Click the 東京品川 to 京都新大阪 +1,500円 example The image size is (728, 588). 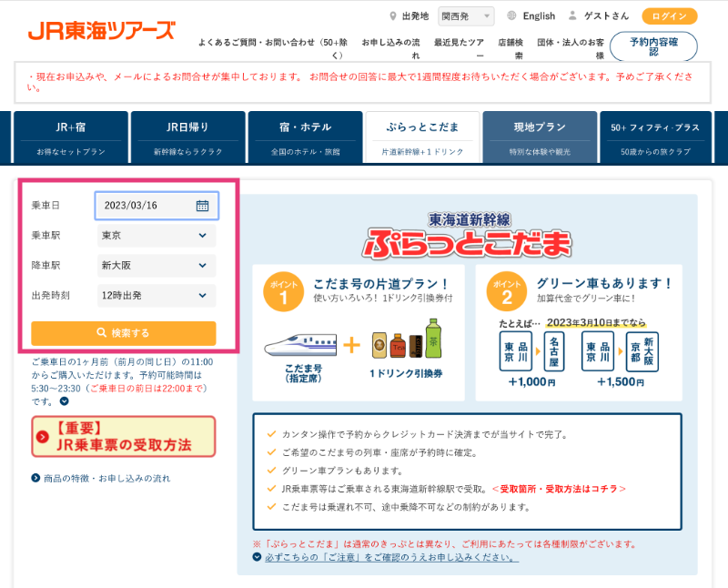[621, 359]
